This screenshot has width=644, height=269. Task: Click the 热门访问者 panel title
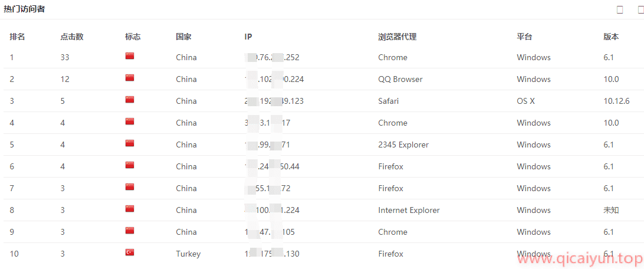click(x=24, y=9)
